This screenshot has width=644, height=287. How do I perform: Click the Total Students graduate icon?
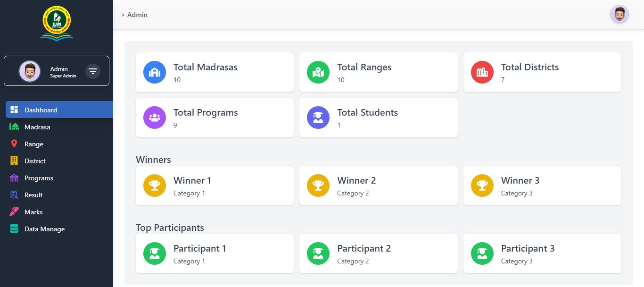coord(318,118)
